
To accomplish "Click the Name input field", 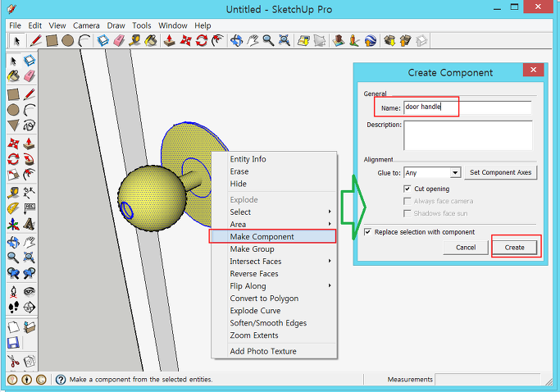I will coord(467,107).
